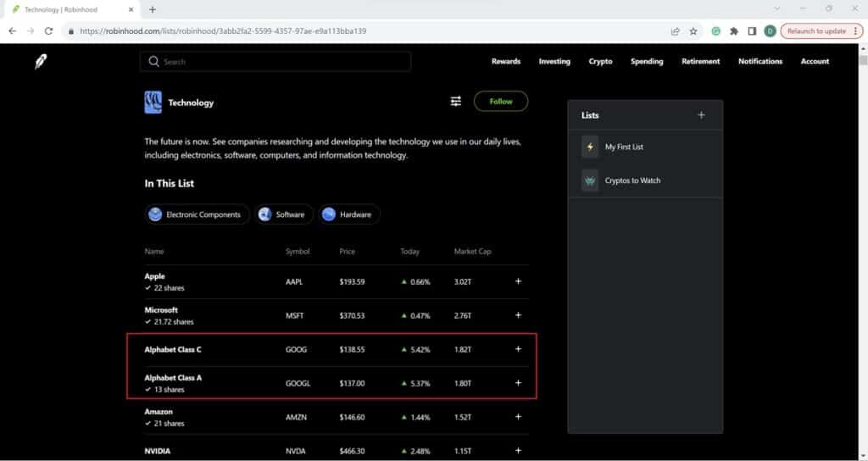Open the Account menu
Viewport: 868px width, 461px height.
click(x=815, y=61)
